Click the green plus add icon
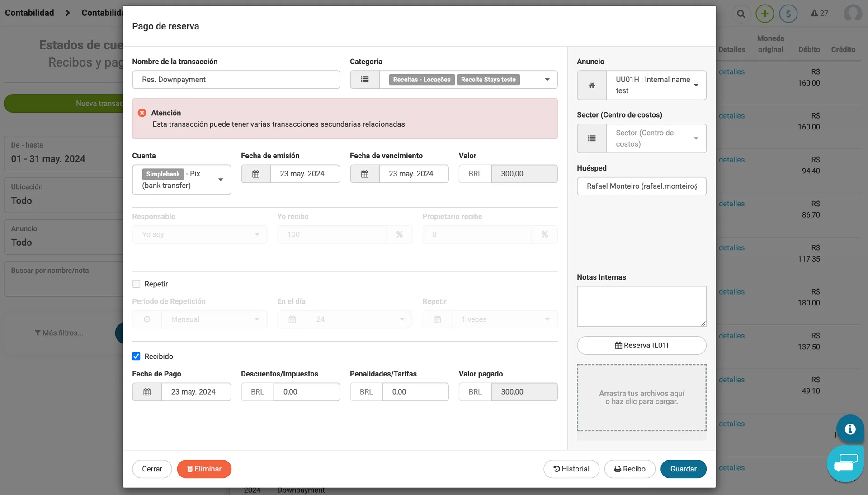The width and height of the screenshot is (868, 495). coord(765,14)
